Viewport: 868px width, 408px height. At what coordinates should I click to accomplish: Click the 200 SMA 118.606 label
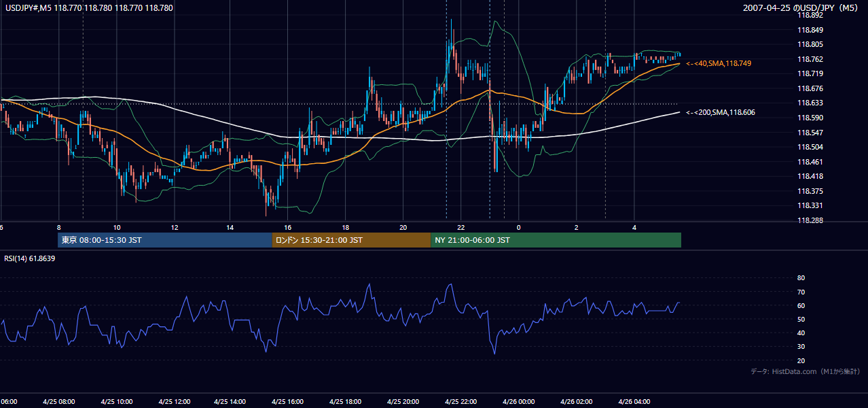click(721, 112)
